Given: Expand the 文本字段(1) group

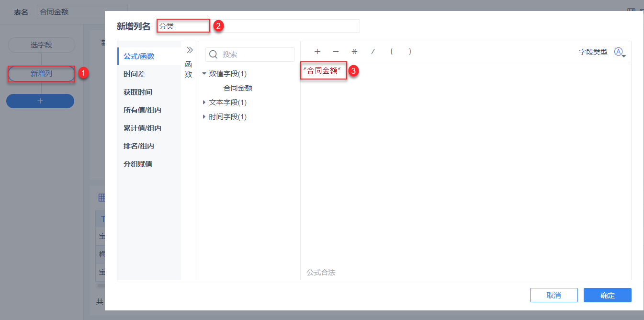Looking at the screenshot, I should (204, 103).
